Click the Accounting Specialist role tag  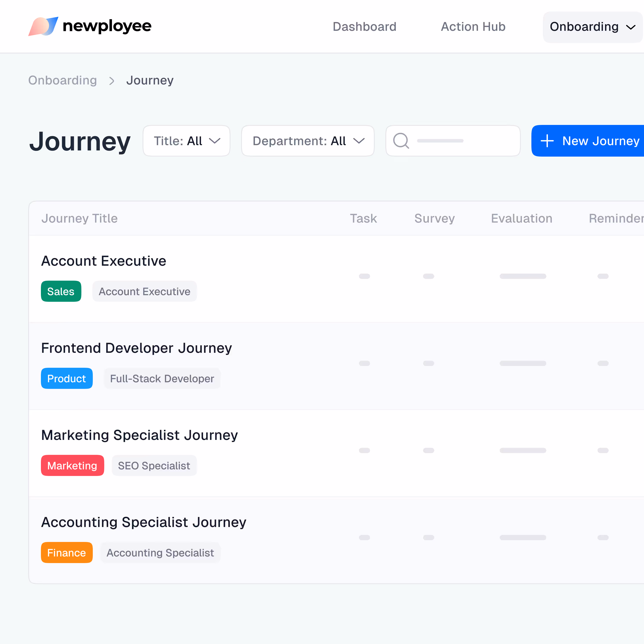pos(160,552)
